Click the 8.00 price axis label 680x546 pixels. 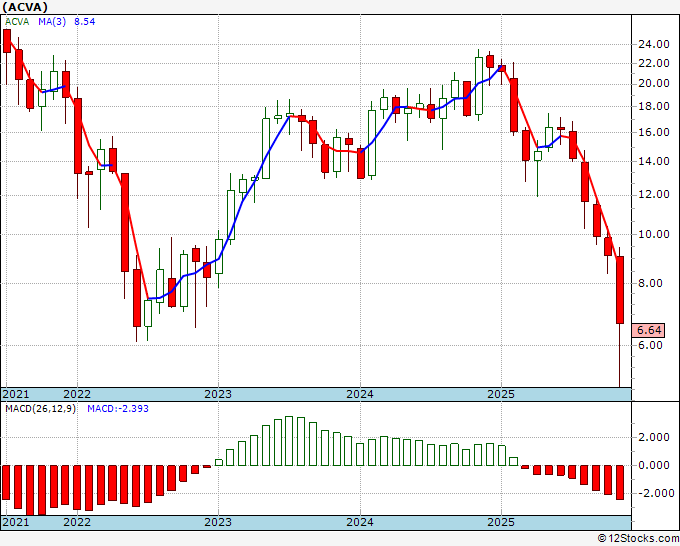point(650,283)
